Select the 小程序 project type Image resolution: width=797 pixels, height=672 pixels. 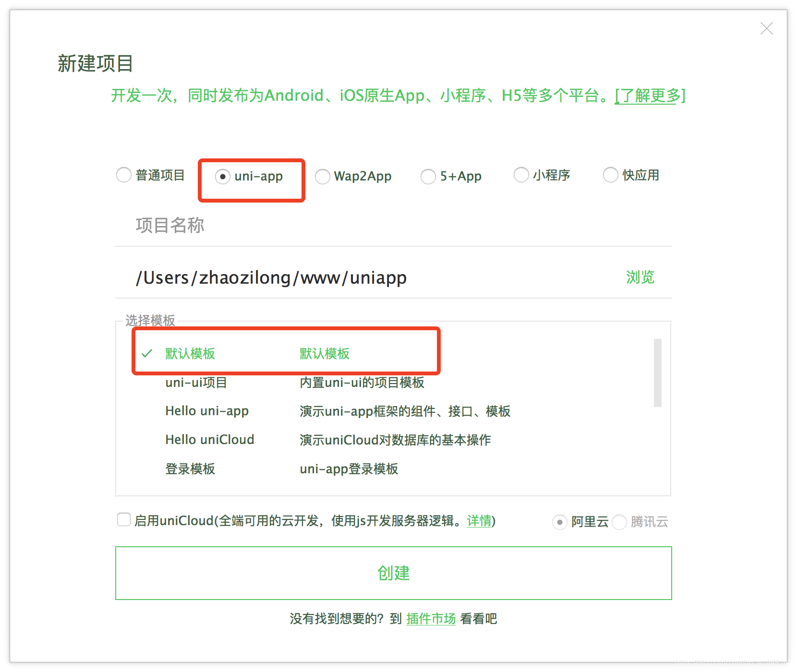click(x=521, y=175)
